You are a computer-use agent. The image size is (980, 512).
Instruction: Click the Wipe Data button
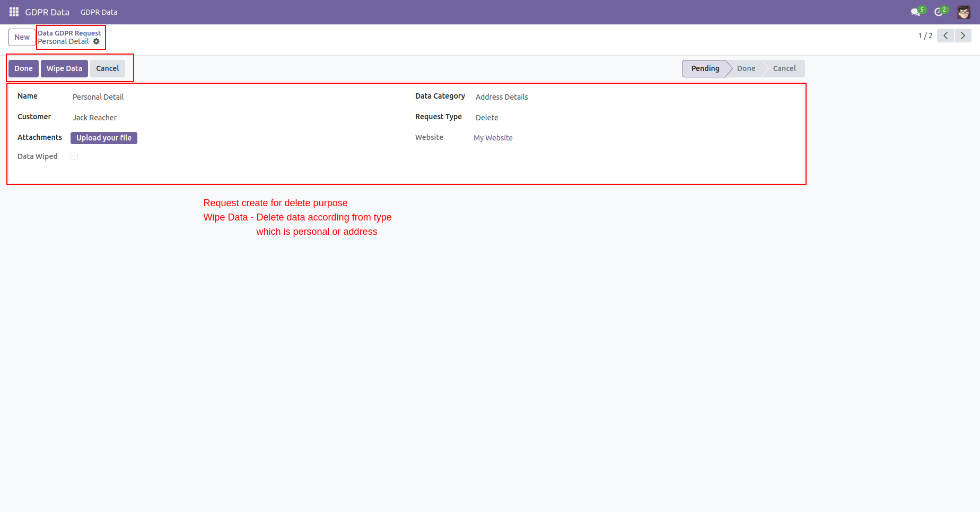pos(64,68)
